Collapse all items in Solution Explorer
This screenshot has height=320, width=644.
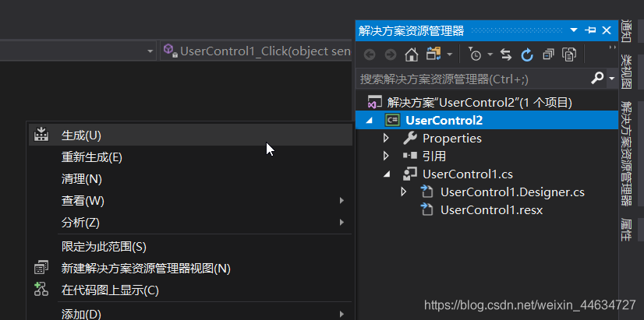548,55
